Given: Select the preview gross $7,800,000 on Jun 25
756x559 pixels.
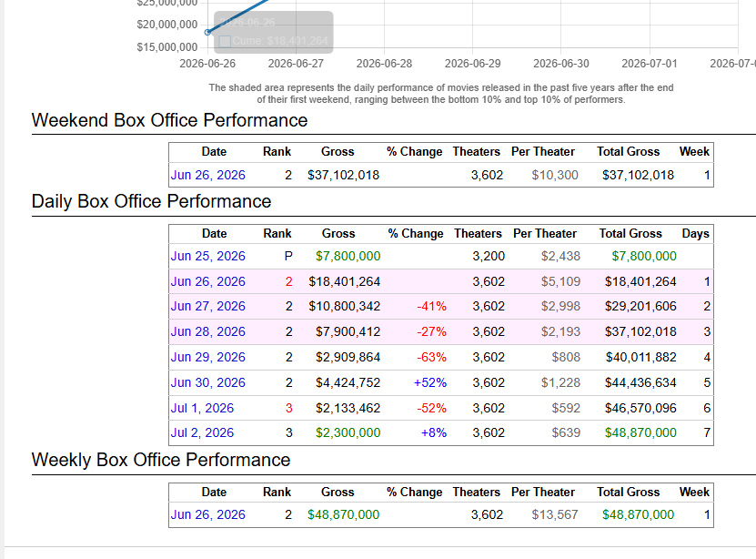Looking at the screenshot, I should click(348, 256).
